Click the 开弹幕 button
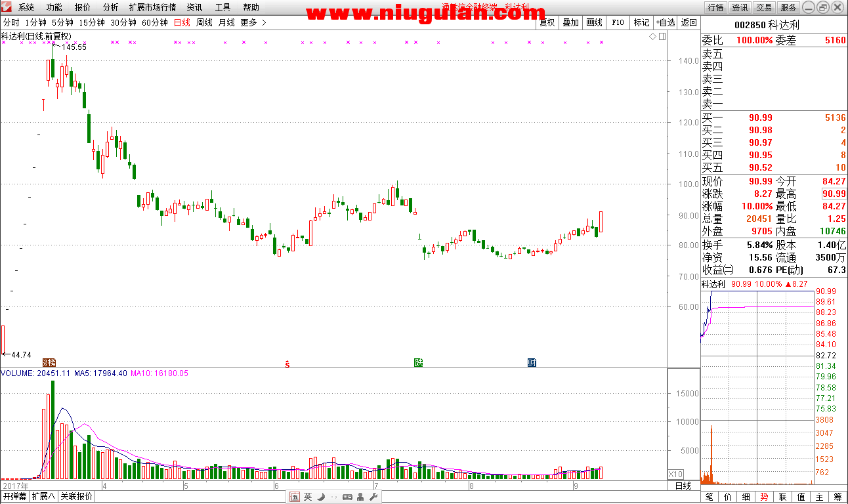The width and height of the screenshot is (848, 504). (14, 497)
